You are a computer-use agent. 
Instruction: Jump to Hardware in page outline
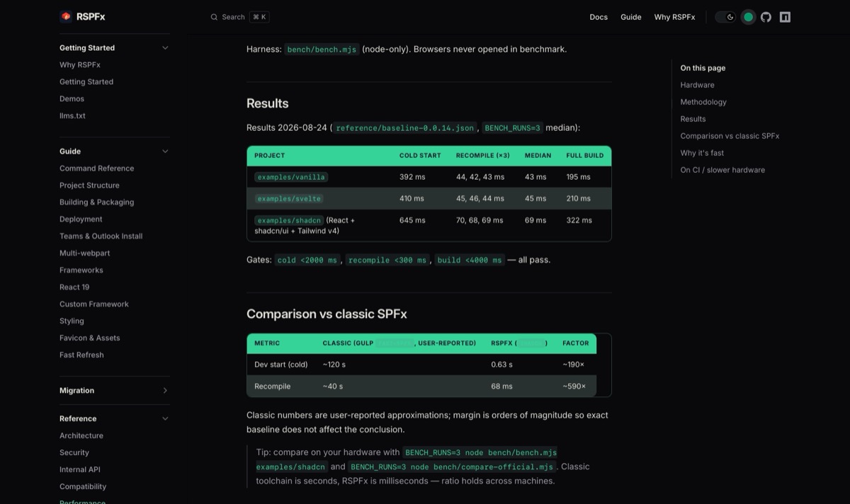tap(697, 85)
